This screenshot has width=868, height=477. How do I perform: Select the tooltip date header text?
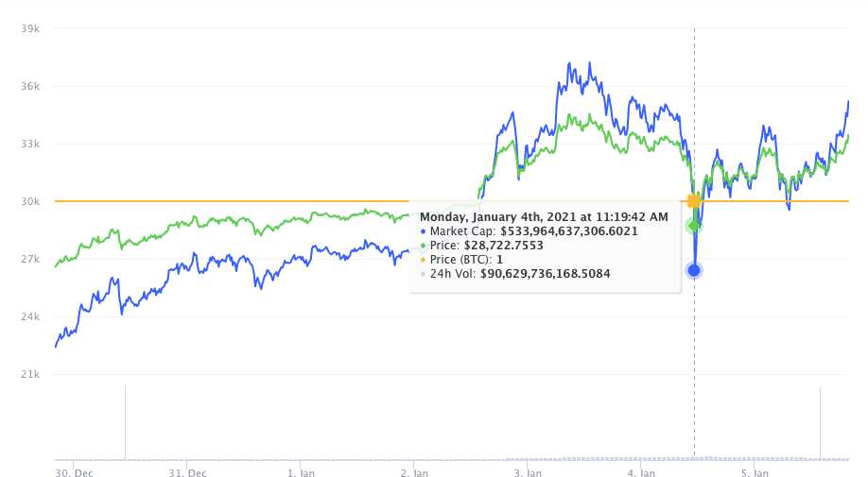click(544, 216)
